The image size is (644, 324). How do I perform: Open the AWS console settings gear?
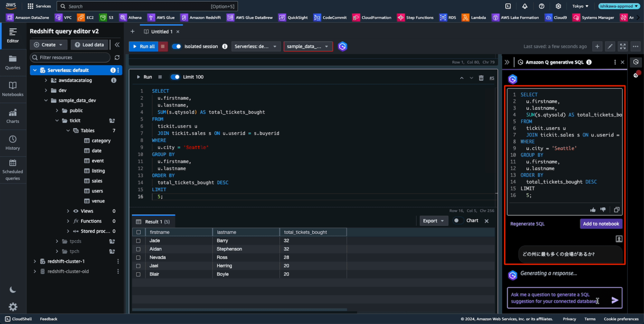[x=558, y=6]
